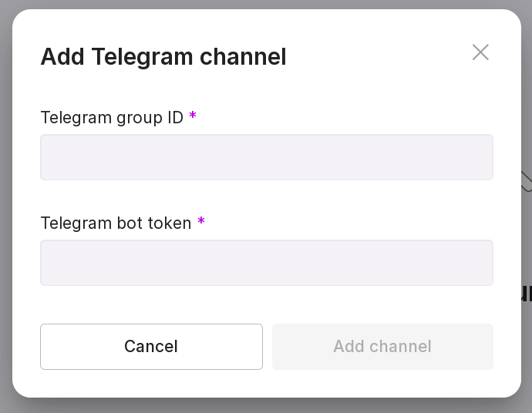Image resolution: width=532 pixels, height=413 pixels.
Task: Click the cut-off bold text at right edge
Action: [527, 294]
